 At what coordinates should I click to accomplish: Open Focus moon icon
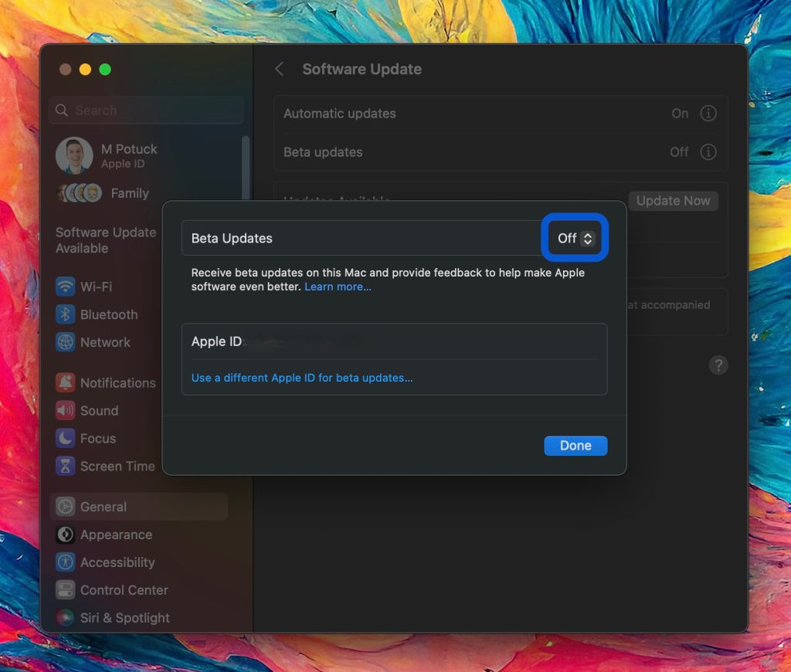click(66, 439)
